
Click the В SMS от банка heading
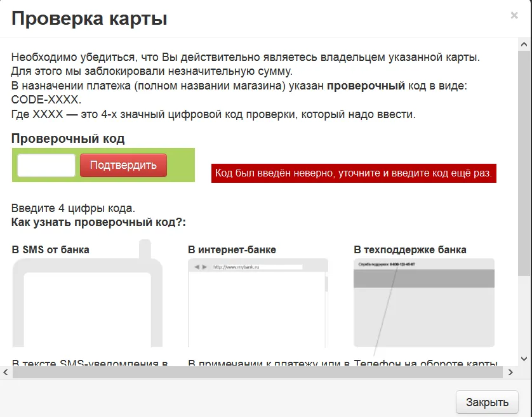point(51,249)
